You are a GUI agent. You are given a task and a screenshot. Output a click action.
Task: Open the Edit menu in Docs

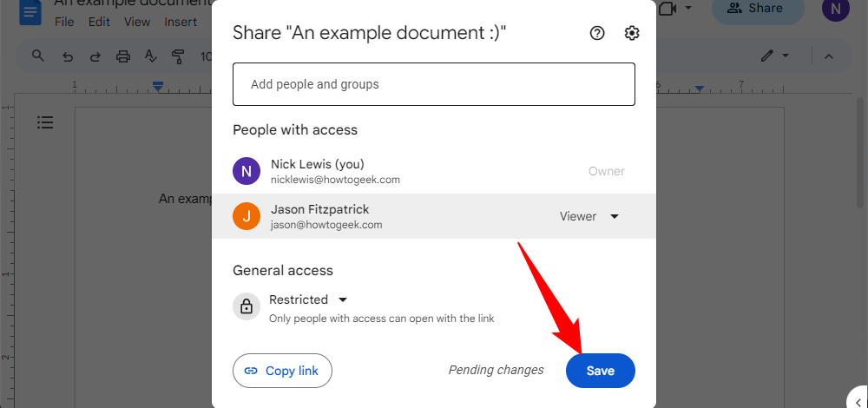point(99,23)
